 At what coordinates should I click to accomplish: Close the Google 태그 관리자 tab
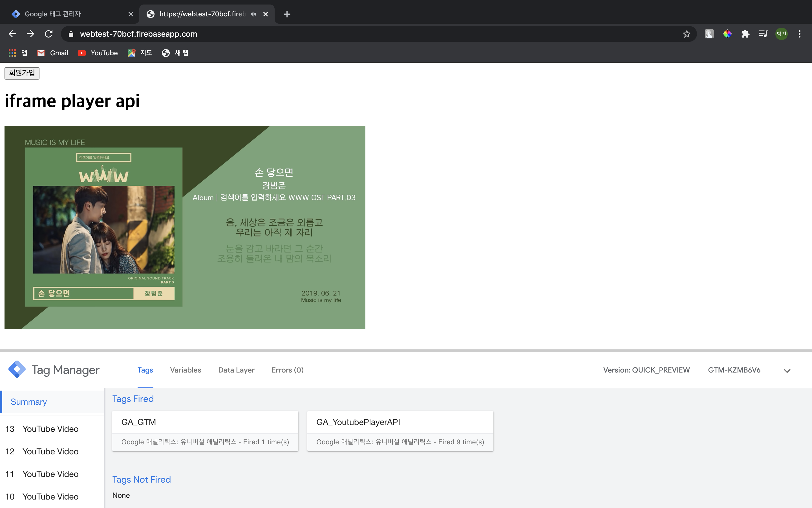tap(131, 14)
